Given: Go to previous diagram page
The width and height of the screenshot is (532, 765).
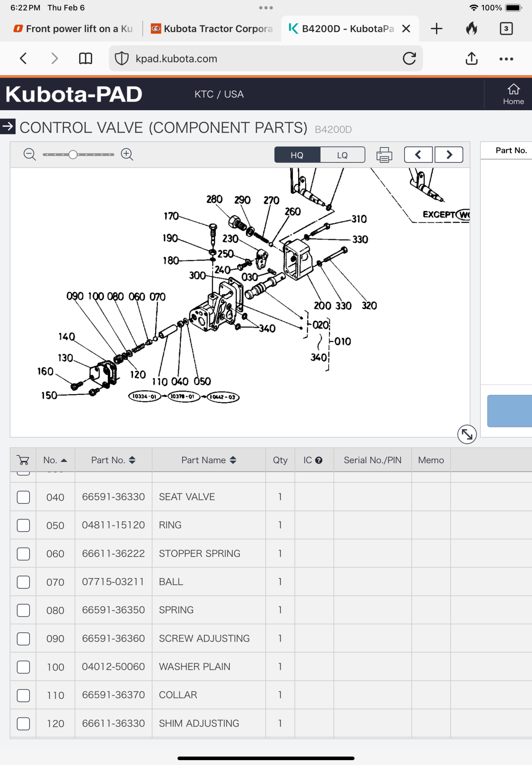Looking at the screenshot, I should click(418, 155).
